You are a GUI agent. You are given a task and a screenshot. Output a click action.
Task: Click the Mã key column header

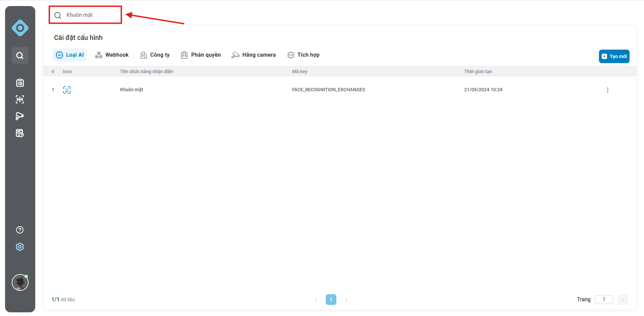300,71
